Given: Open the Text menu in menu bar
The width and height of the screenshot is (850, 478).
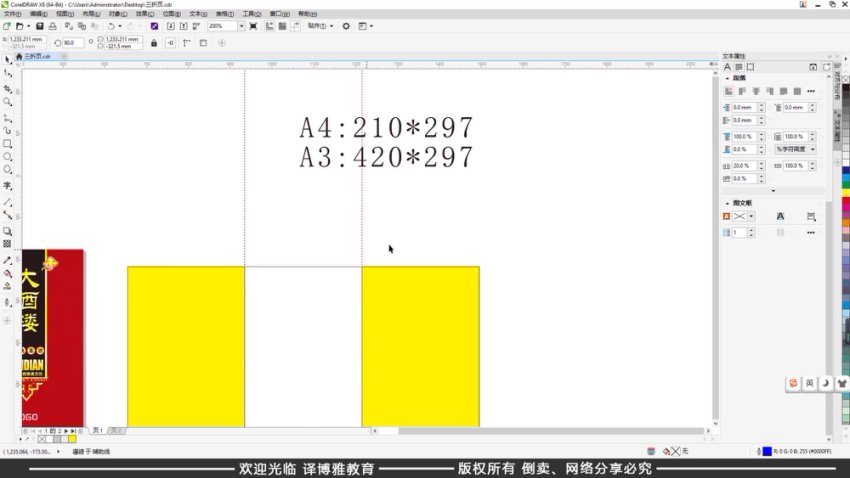Looking at the screenshot, I should point(197,15).
